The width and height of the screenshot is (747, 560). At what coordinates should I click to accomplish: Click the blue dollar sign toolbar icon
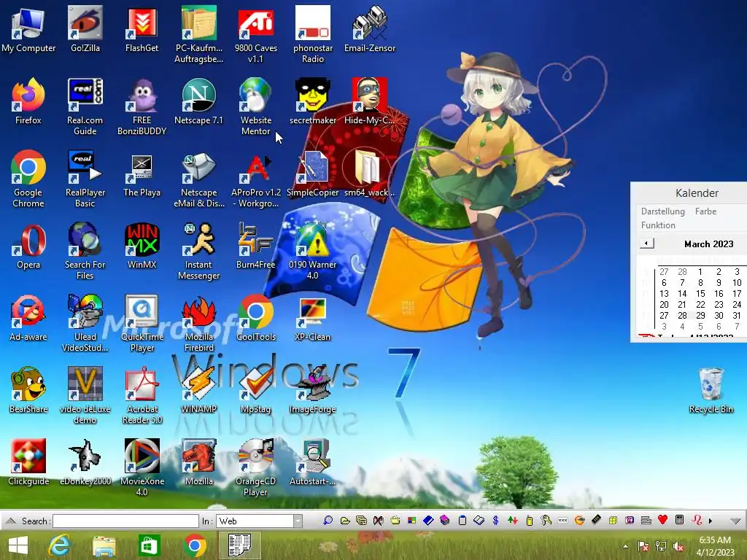pos(495,521)
